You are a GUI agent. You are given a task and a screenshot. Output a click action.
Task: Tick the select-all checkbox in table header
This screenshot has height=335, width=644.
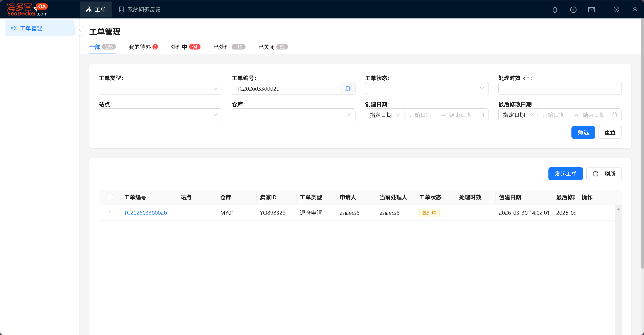[x=110, y=197]
